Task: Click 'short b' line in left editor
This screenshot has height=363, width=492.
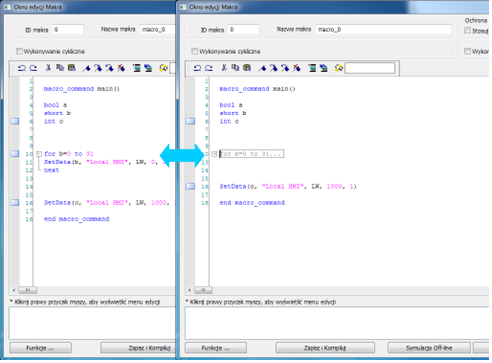Action: 57,113
